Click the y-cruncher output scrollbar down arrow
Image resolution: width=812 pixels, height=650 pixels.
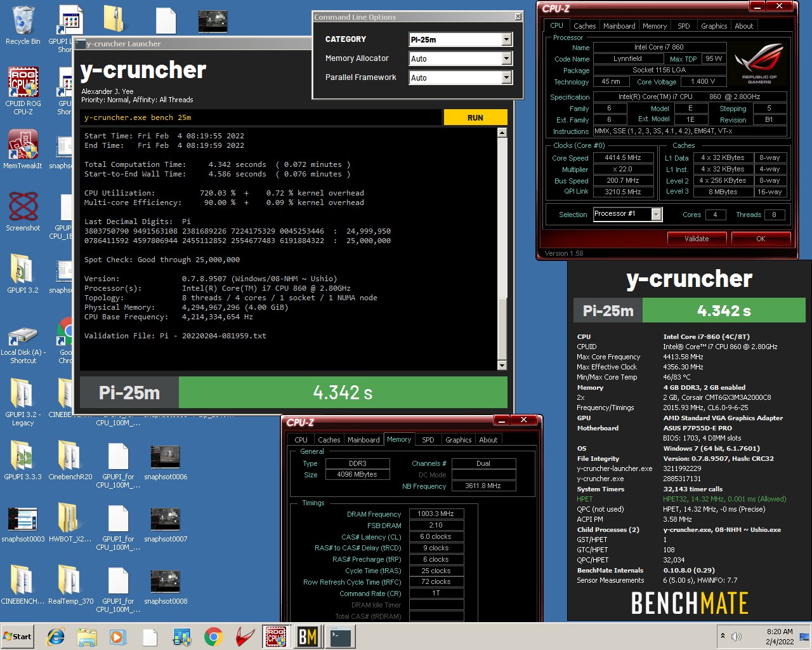coord(502,366)
